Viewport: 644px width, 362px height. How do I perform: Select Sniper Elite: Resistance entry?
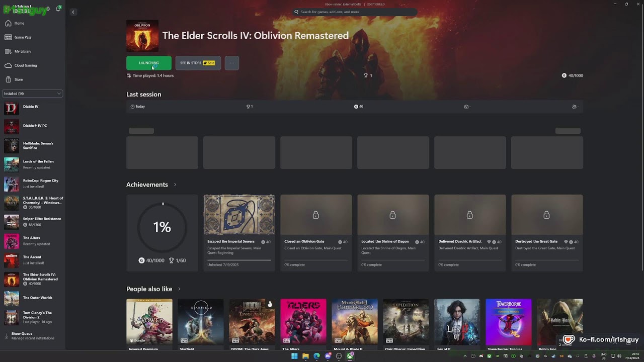point(33,222)
